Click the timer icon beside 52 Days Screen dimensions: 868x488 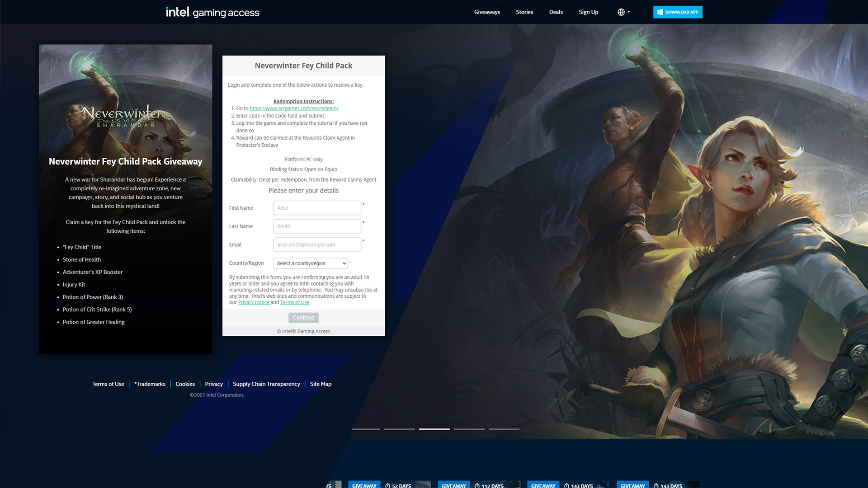click(x=387, y=486)
